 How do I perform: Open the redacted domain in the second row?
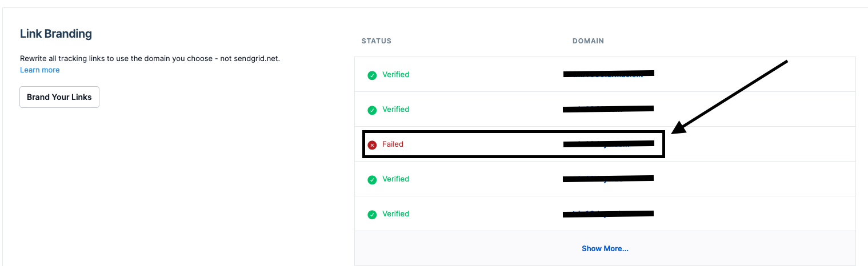pyautogui.click(x=609, y=108)
